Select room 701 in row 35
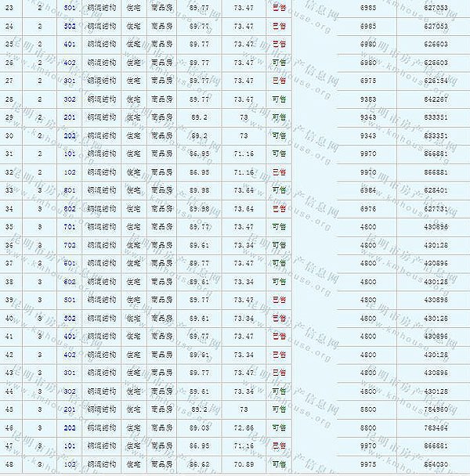This screenshot has height=476, width=470. (x=69, y=227)
